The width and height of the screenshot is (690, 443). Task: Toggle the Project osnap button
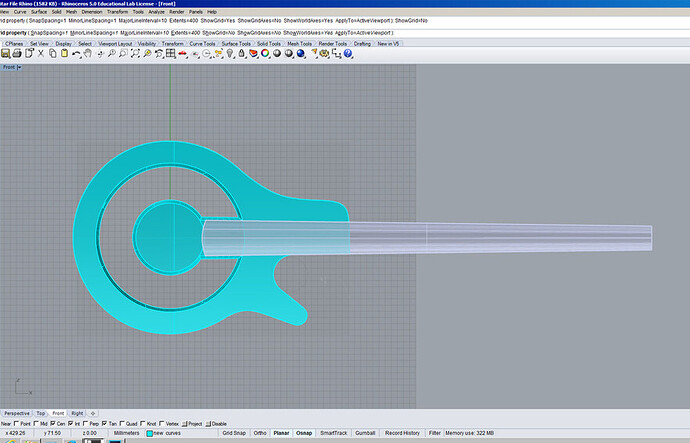[x=192, y=424]
